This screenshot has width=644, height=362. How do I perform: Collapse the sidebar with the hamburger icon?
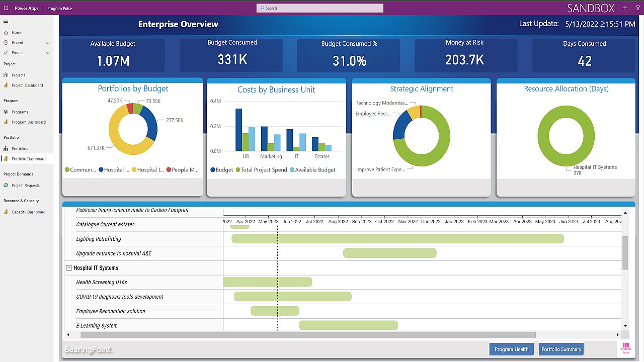(6, 21)
